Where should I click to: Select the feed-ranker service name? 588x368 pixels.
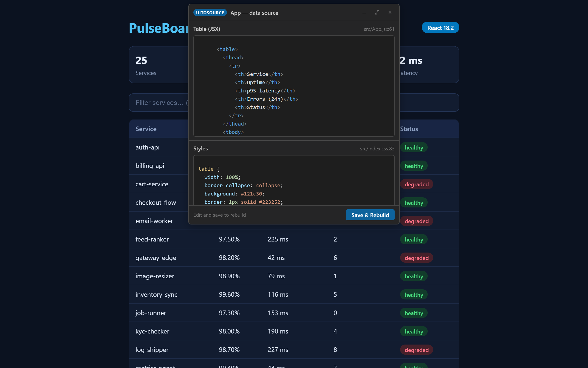(152, 239)
